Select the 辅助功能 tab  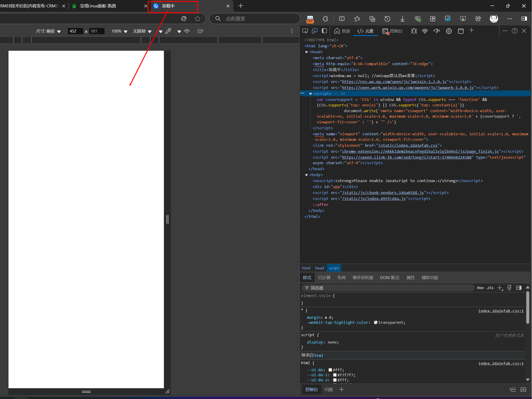tap(430, 278)
